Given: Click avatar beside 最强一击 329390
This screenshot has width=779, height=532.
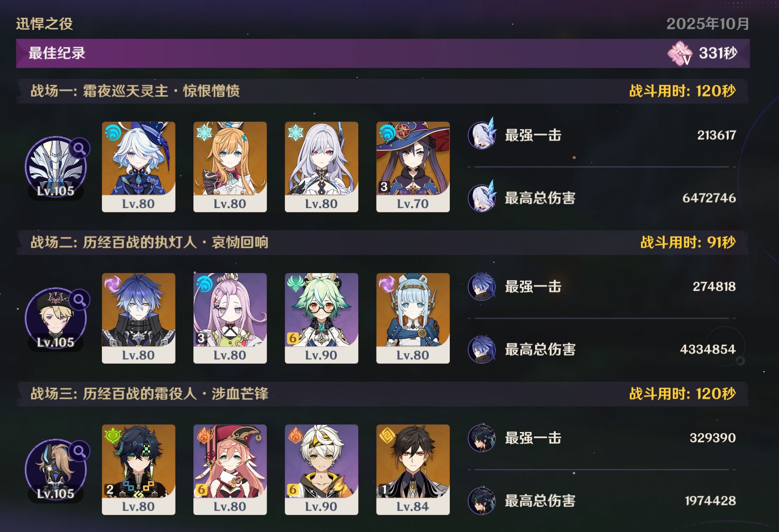Looking at the screenshot, I should click(x=482, y=438).
